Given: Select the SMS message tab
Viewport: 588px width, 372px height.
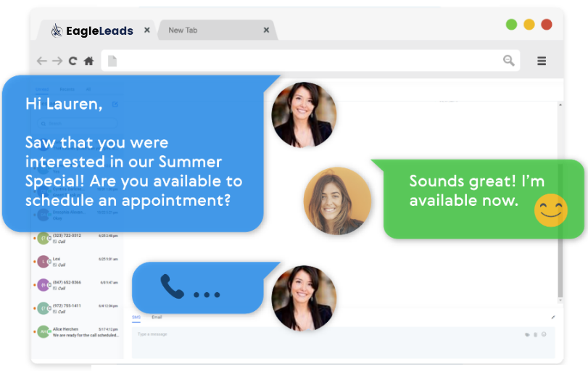Looking at the screenshot, I should tap(136, 318).
